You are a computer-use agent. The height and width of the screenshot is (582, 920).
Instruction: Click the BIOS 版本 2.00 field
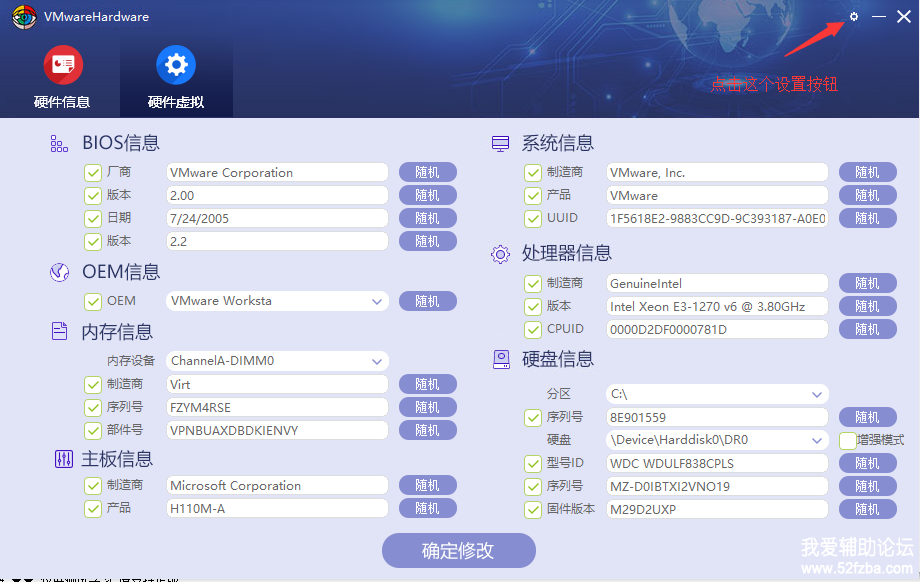[278, 195]
